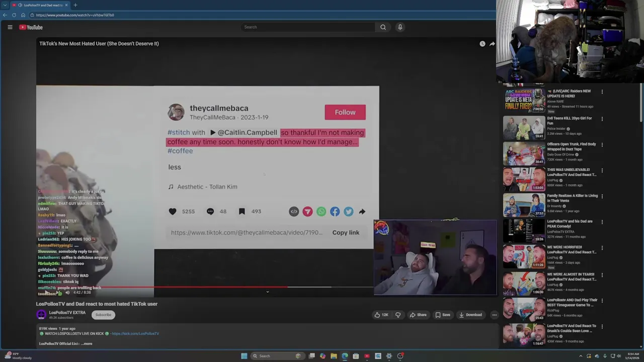Open the browser tab list dropdown

click(5, 5)
